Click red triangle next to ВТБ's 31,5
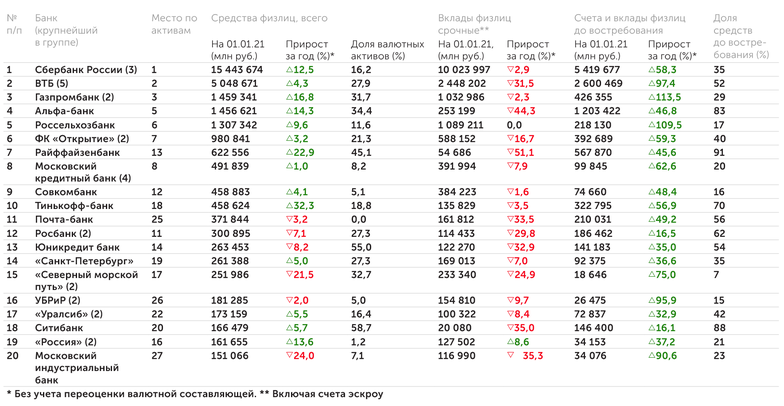The width and height of the screenshot is (784, 406). point(510,84)
